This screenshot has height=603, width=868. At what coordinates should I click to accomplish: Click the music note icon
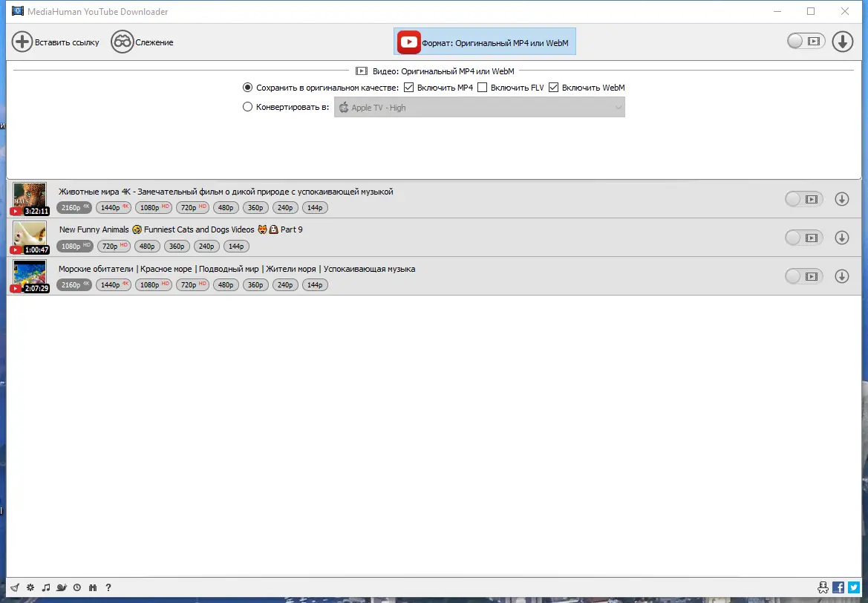pyautogui.click(x=46, y=587)
